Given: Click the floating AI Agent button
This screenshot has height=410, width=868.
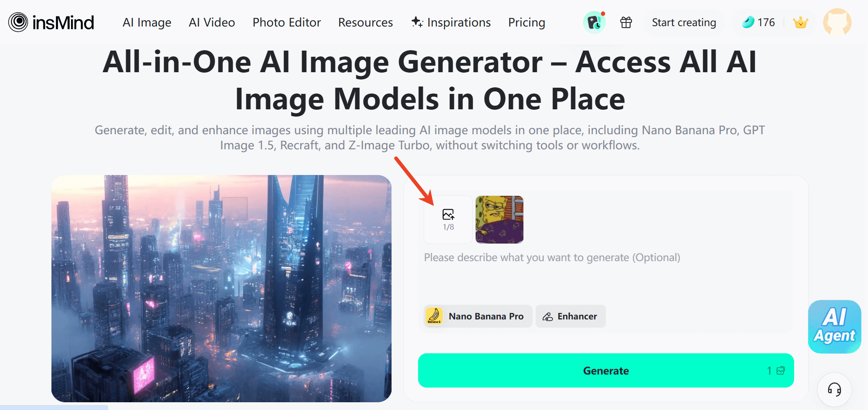Looking at the screenshot, I should click(834, 327).
